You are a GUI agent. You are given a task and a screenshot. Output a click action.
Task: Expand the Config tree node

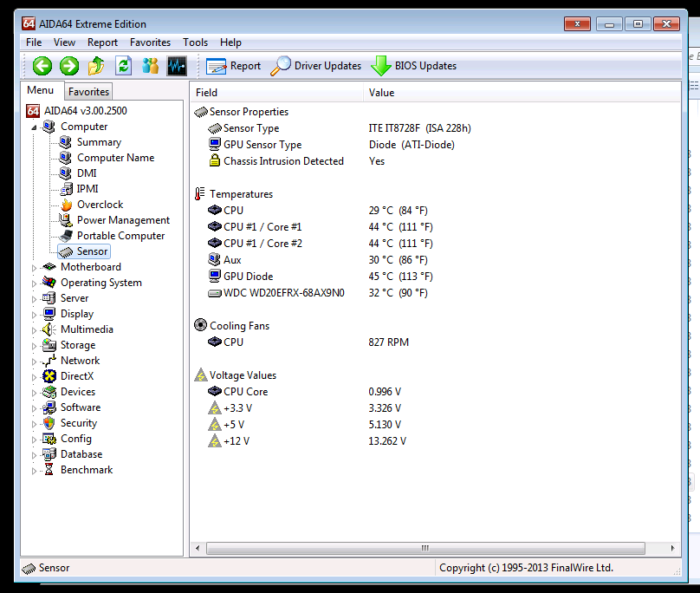(x=35, y=440)
